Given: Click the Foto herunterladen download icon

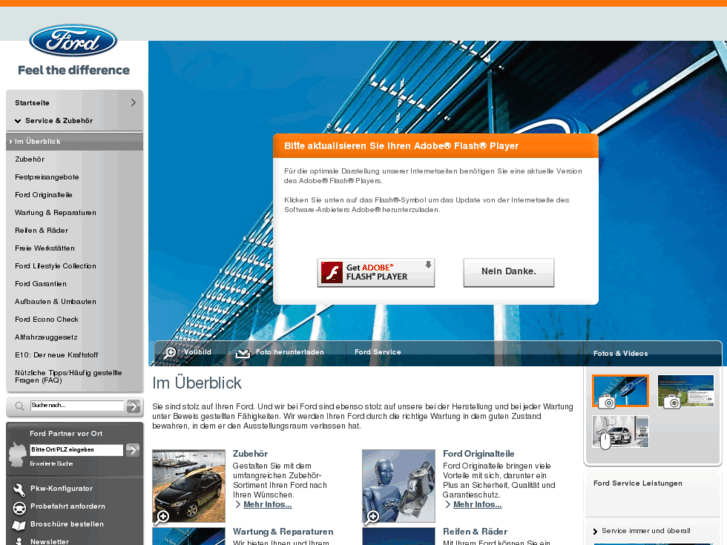Looking at the screenshot, I should click(242, 353).
